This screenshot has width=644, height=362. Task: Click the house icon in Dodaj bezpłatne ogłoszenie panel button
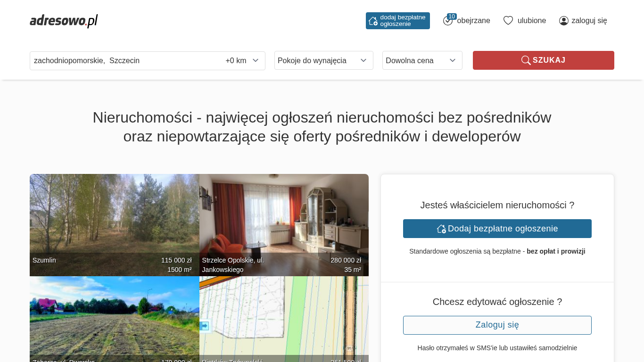coord(441,229)
